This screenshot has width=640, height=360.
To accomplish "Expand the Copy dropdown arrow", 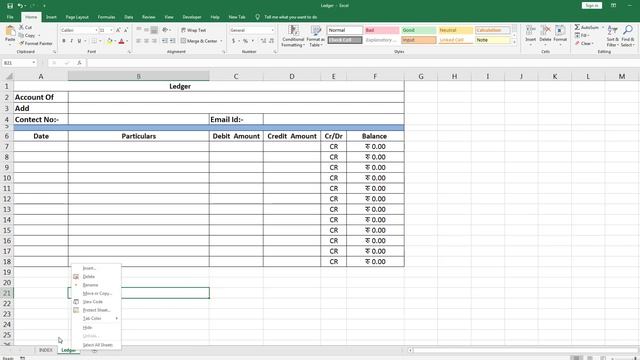I will tap(39, 36).
